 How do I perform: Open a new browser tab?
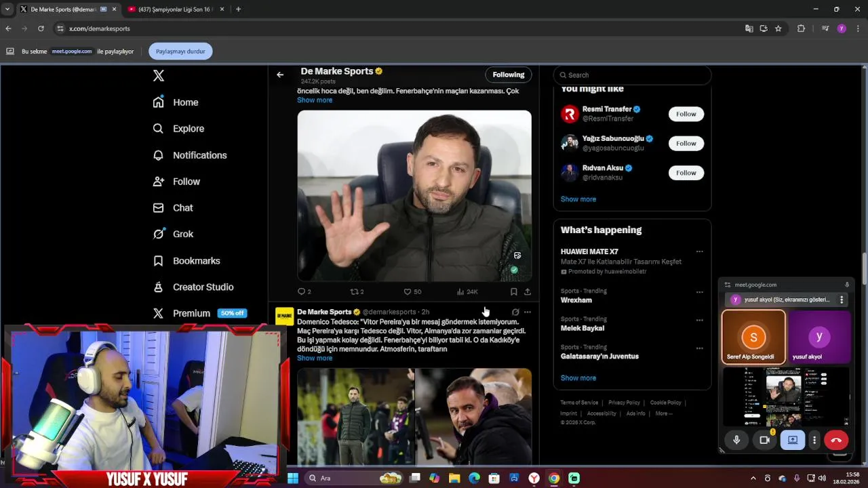tap(238, 9)
